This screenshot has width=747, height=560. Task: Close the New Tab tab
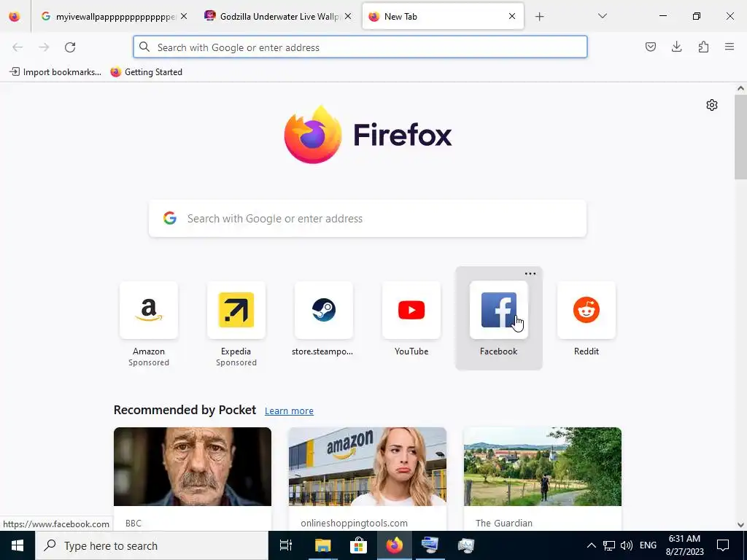(x=512, y=16)
